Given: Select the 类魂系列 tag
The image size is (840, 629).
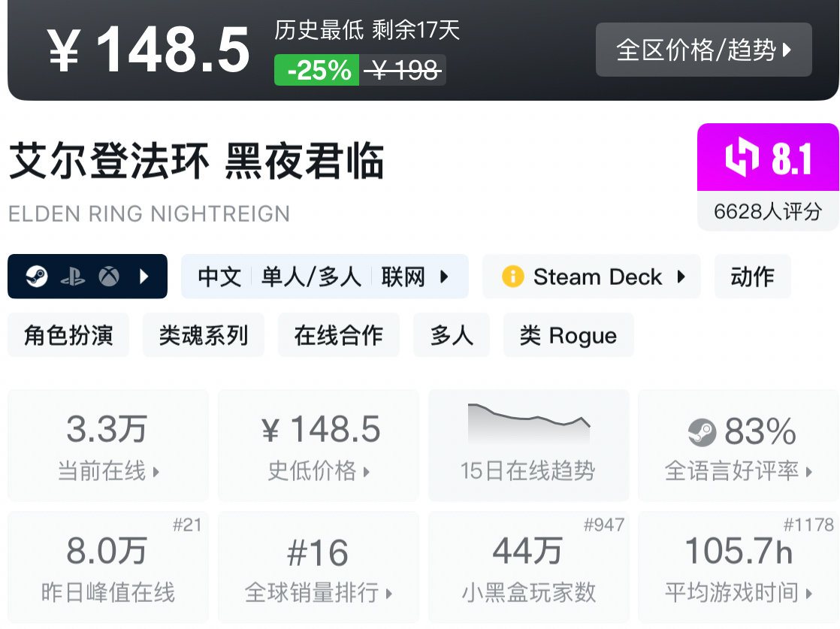Looking at the screenshot, I should pos(204,335).
